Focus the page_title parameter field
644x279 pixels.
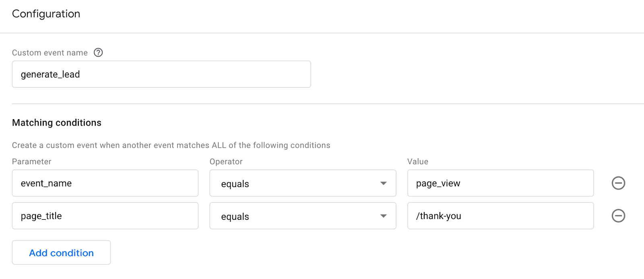(x=105, y=216)
